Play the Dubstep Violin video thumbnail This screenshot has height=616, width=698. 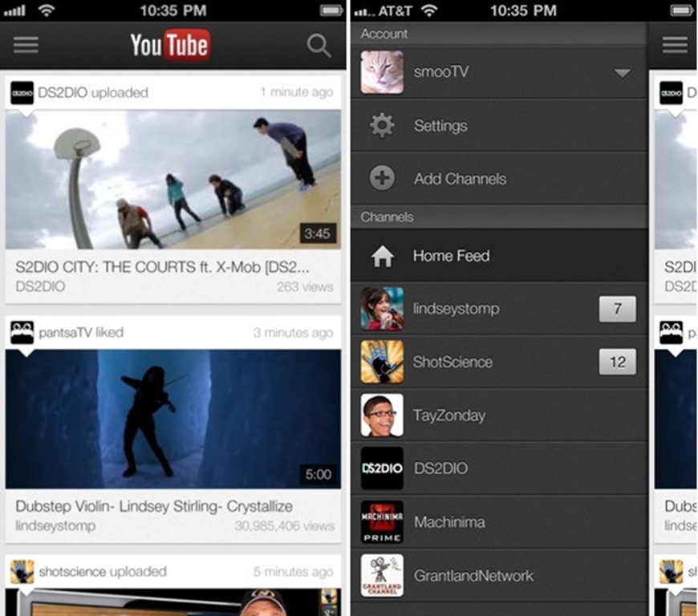click(x=173, y=419)
